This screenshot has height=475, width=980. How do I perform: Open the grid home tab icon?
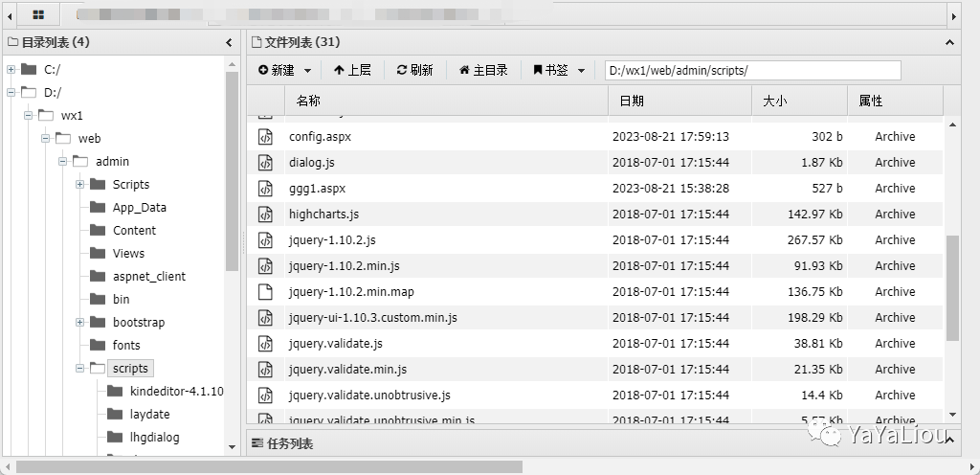coord(38,14)
